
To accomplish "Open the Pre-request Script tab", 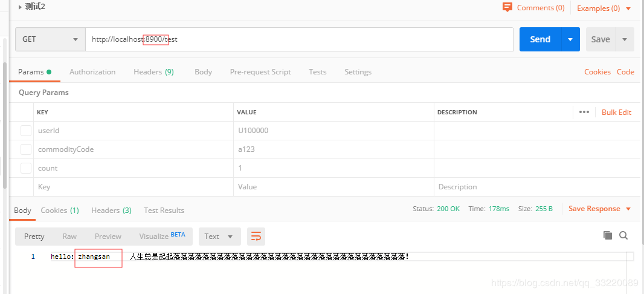I will pyautogui.click(x=260, y=72).
